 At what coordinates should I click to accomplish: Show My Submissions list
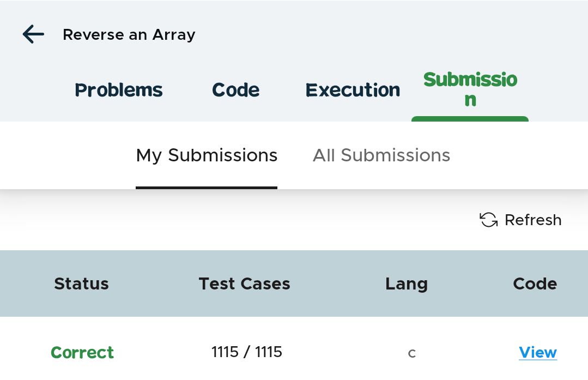[207, 155]
